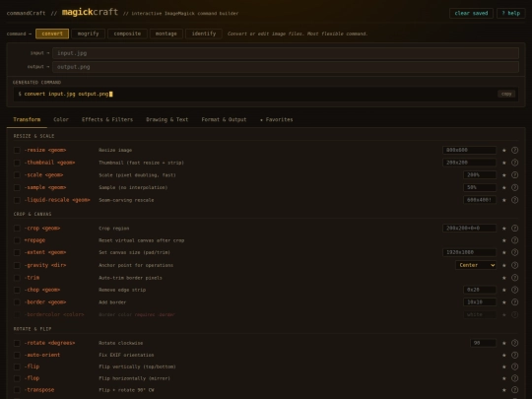Enable the -border checkbox
This screenshot has width=532, height=399.
17,302
